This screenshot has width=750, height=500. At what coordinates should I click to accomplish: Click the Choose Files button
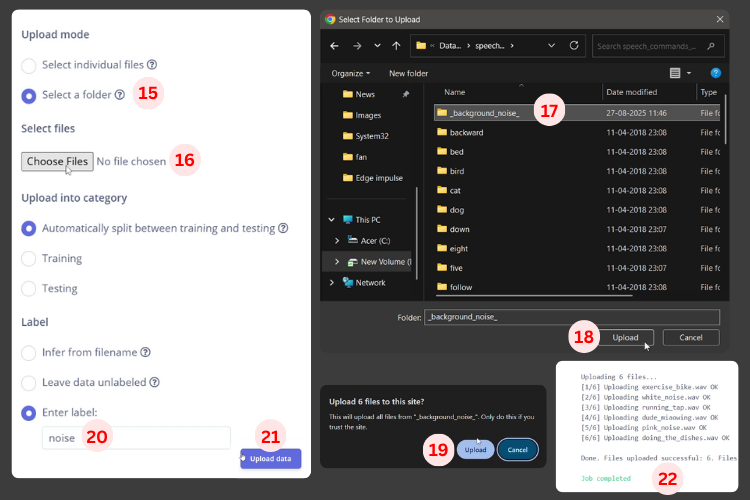[x=58, y=161]
